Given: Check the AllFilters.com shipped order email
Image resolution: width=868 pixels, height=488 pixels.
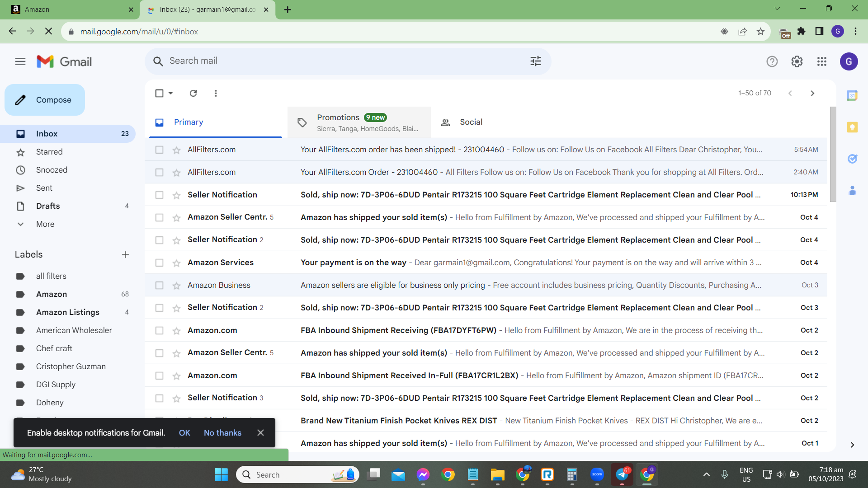Looking at the screenshot, I should pyautogui.click(x=159, y=150).
